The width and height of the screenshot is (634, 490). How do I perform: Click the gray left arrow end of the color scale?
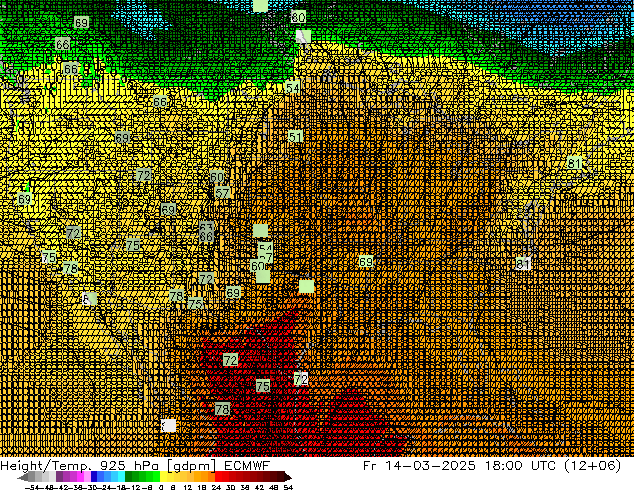coord(22,477)
